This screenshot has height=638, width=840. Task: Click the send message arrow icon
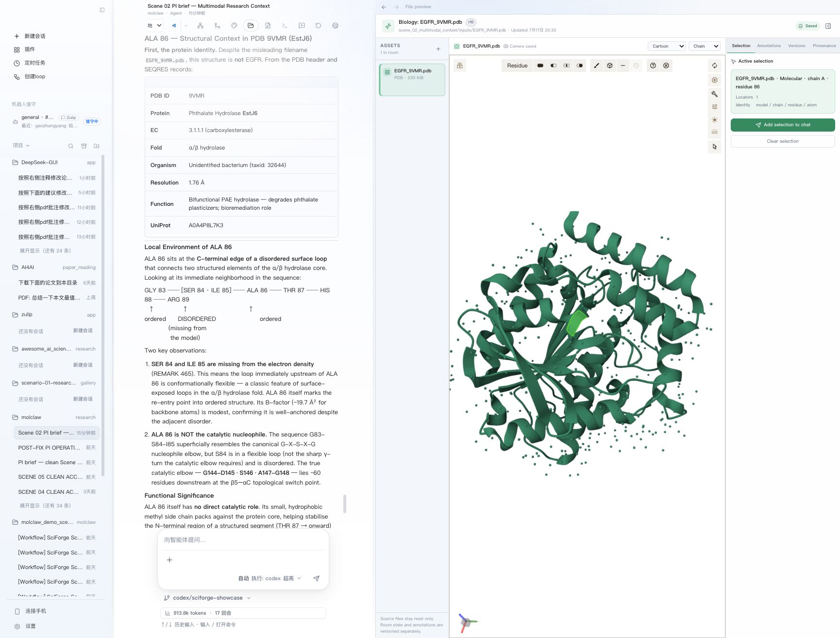click(316, 578)
